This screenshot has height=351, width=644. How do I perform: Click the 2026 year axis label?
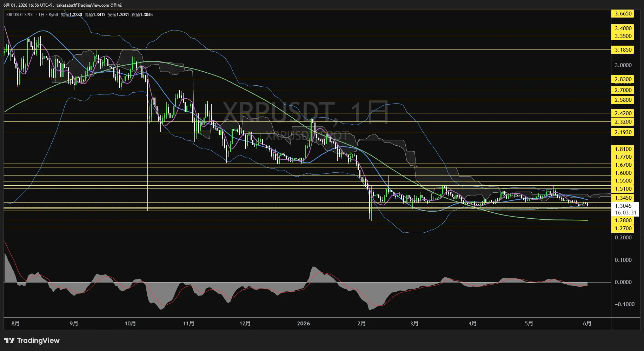point(303,323)
